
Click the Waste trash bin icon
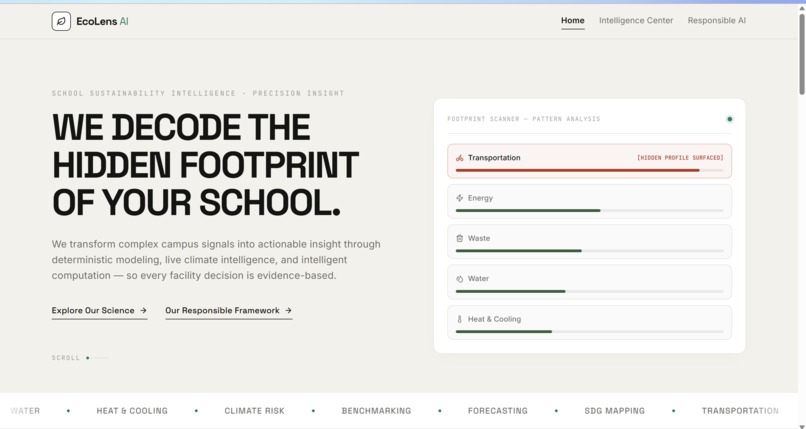(460, 238)
